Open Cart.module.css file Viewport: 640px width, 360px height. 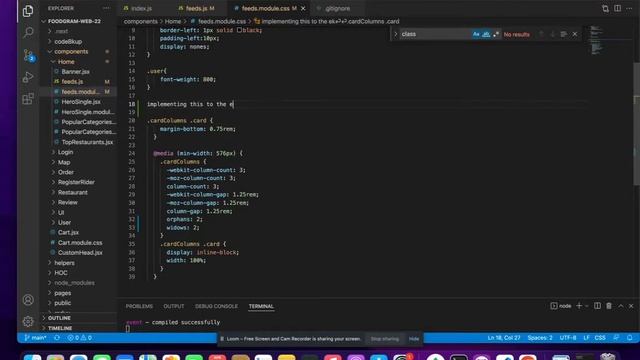pos(80,242)
